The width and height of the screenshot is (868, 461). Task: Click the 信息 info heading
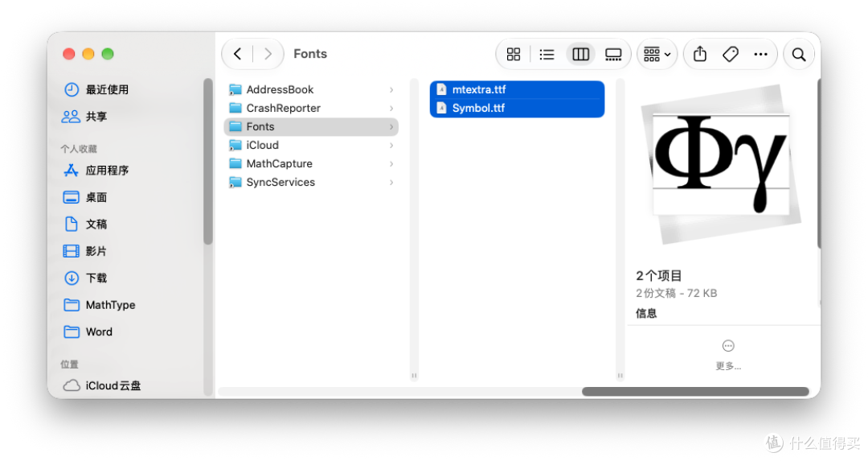coord(646,314)
